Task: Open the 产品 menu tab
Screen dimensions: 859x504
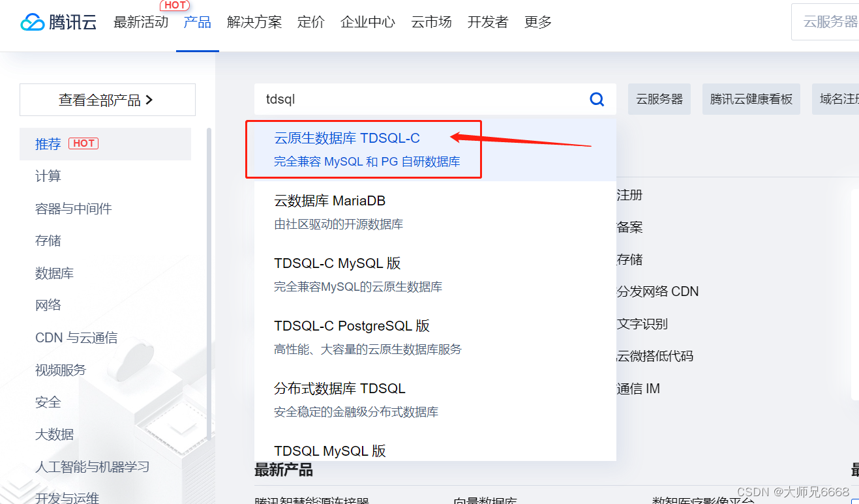Action: (x=198, y=22)
